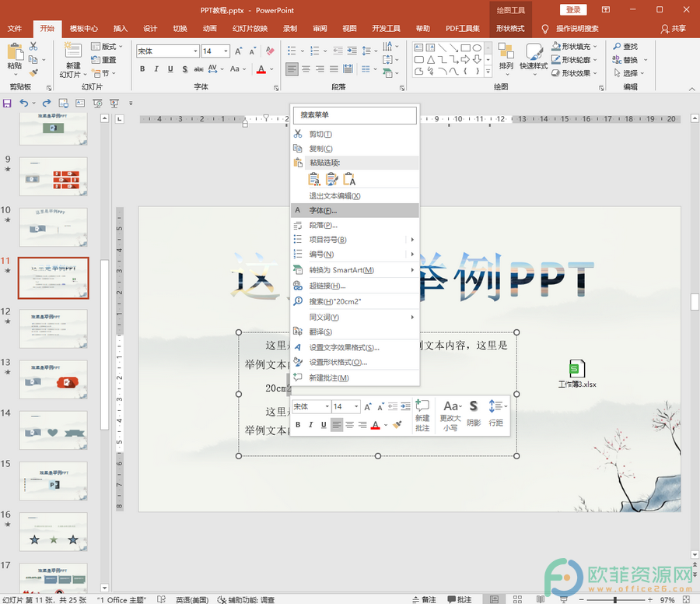Viewport: 700px width, 604px height.
Task: Click the Format Painter brush in ribbon
Action: 33,73
